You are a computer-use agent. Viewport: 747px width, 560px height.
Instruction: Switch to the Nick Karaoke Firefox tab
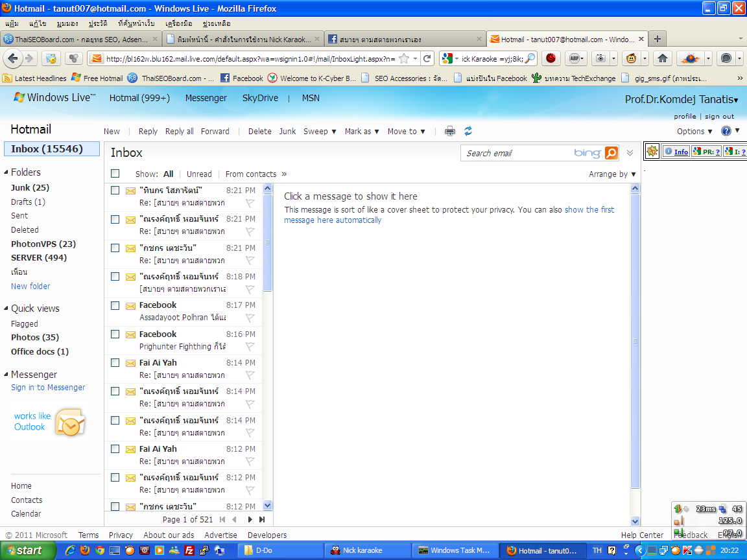pyautogui.click(x=243, y=39)
